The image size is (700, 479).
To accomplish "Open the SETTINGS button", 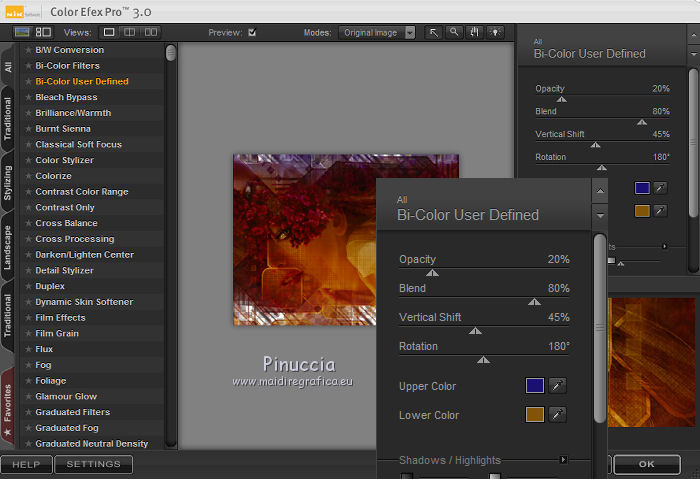I will coord(93,464).
